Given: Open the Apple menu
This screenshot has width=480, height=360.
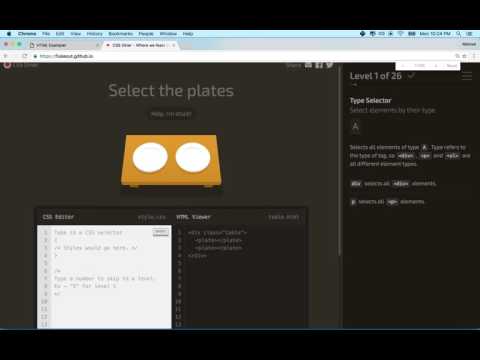Looking at the screenshot, I should coord(9,34).
